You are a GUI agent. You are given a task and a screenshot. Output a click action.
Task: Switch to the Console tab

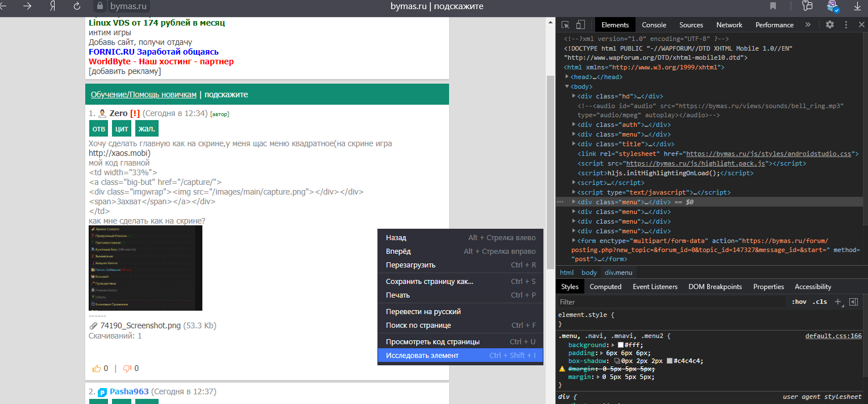click(654, 24)
